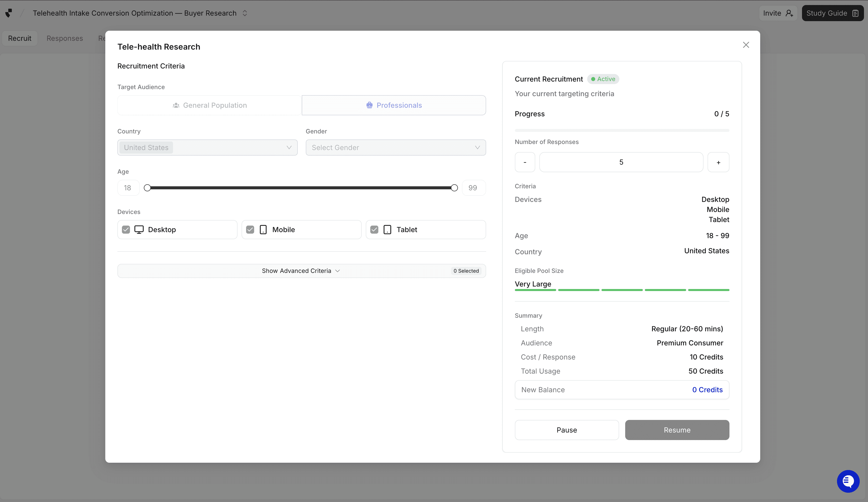Increase number of responses with plus button
The height and width of the screenshot is (502, 868).
tap(718, 162)
